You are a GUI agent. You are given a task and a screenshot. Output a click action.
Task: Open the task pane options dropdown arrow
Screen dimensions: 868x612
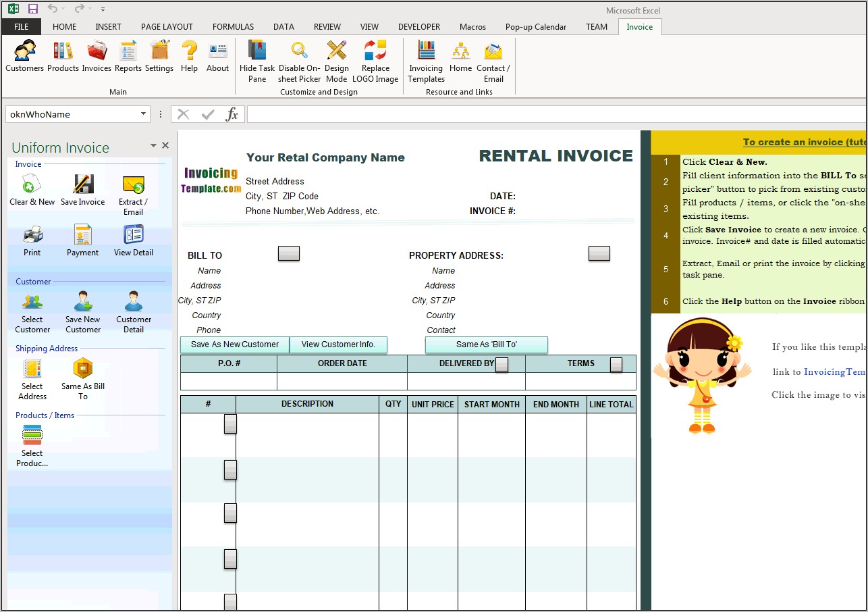(153, 145)
